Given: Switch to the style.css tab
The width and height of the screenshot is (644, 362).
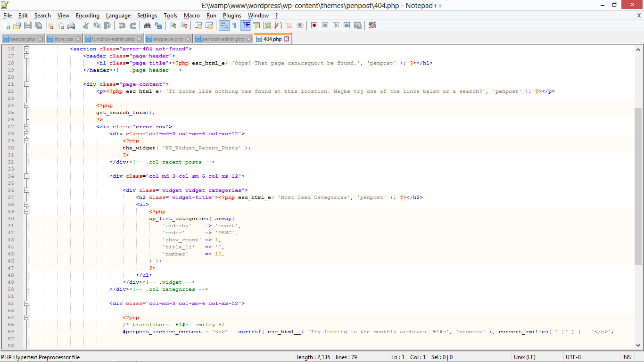Looking at the screenshot, I should pyautogui.click(x=64, y=39).
